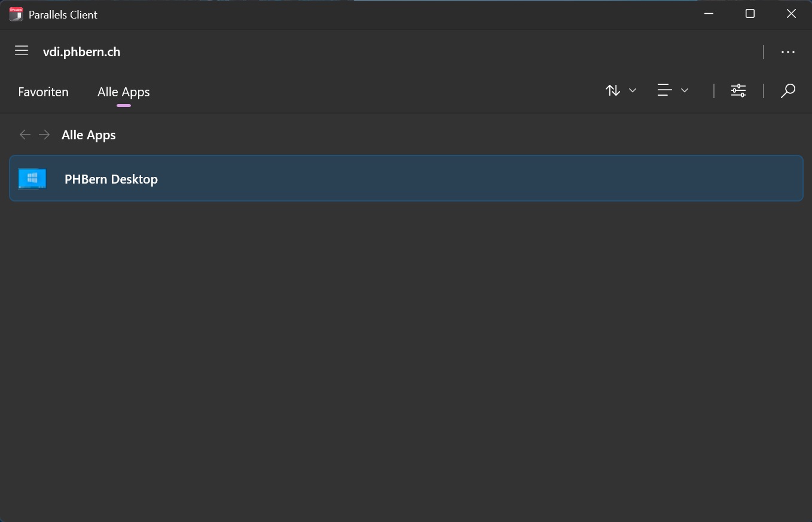Click the PHBern Desktop app icon
812x522 pixels.
[x=32, y=178]
